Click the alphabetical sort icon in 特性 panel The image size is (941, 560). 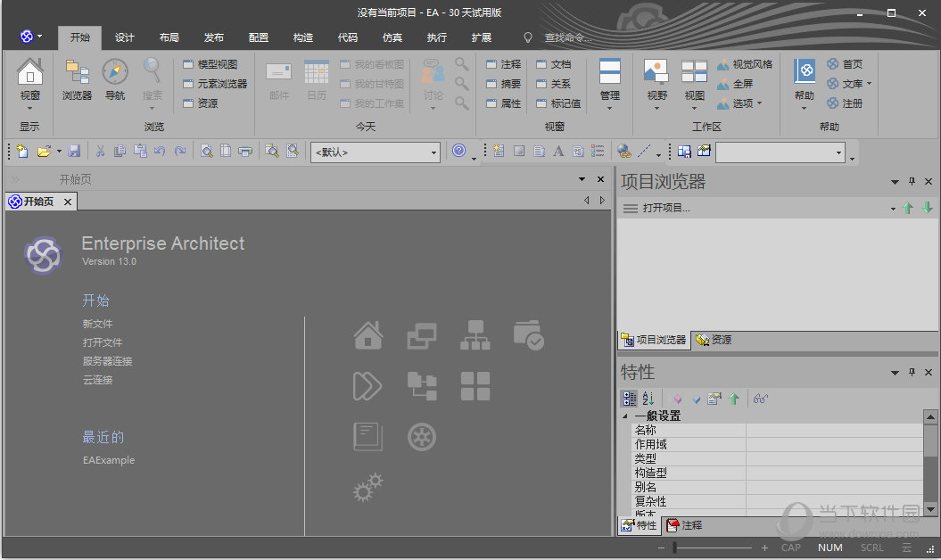(648, 399)
